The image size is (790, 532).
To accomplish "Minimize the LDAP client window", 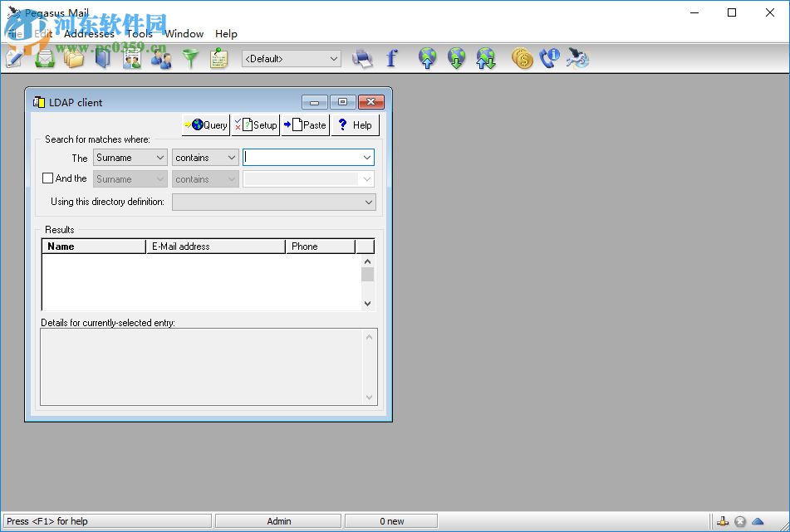I will [x=314, y=102].
